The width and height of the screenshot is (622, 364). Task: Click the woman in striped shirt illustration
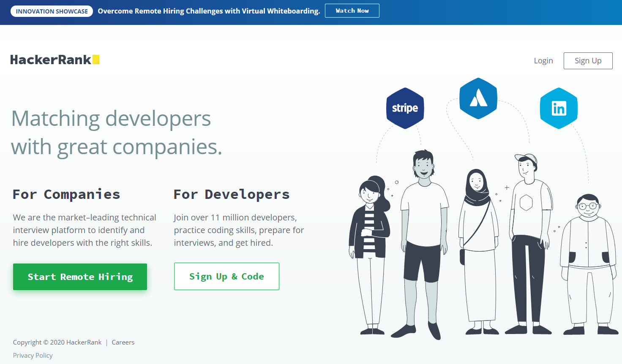pyautogui.click(x=369, y=255)
